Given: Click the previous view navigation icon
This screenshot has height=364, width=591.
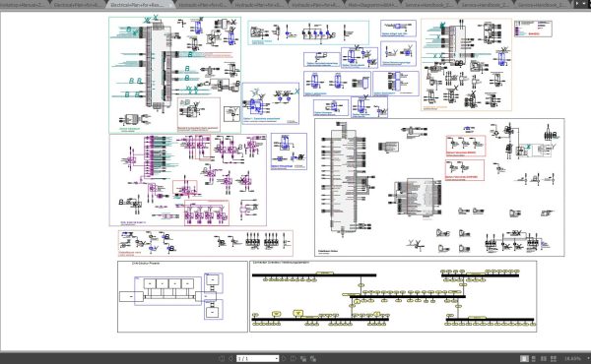Looking at the screenshot, I should (303, 359).
